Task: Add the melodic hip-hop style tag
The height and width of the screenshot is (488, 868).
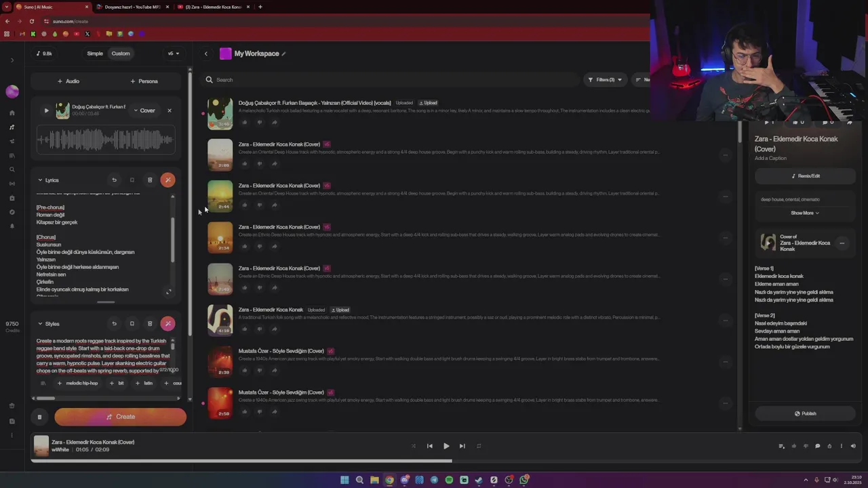Action: pyautogui.click(x=77, y=383)
